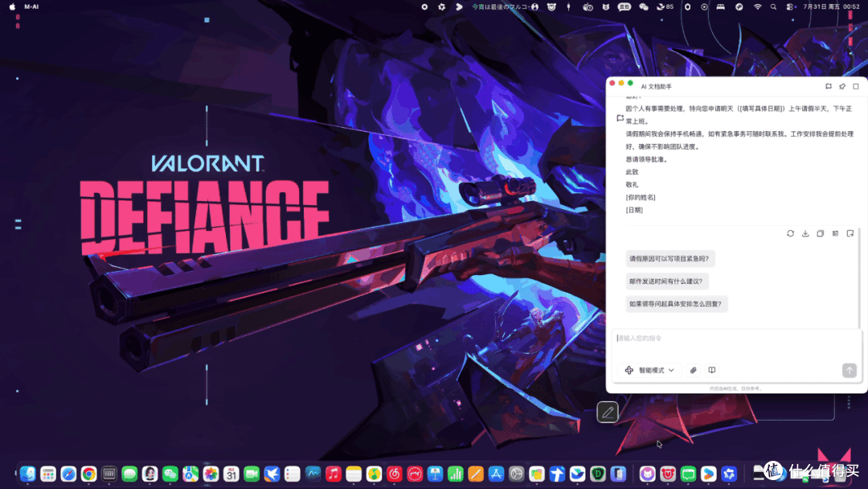Click placeholder text [你的姓名] in the reply

point(641,198)
